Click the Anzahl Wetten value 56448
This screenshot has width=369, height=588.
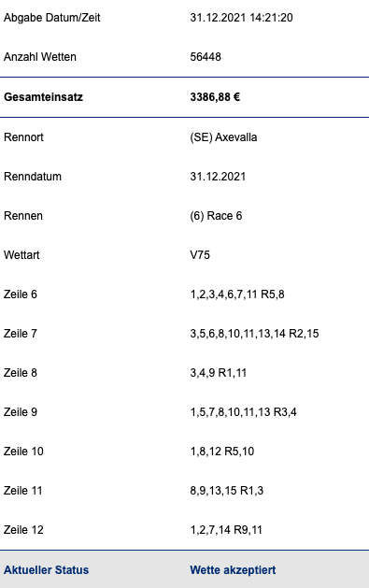[x=206, y=57]
